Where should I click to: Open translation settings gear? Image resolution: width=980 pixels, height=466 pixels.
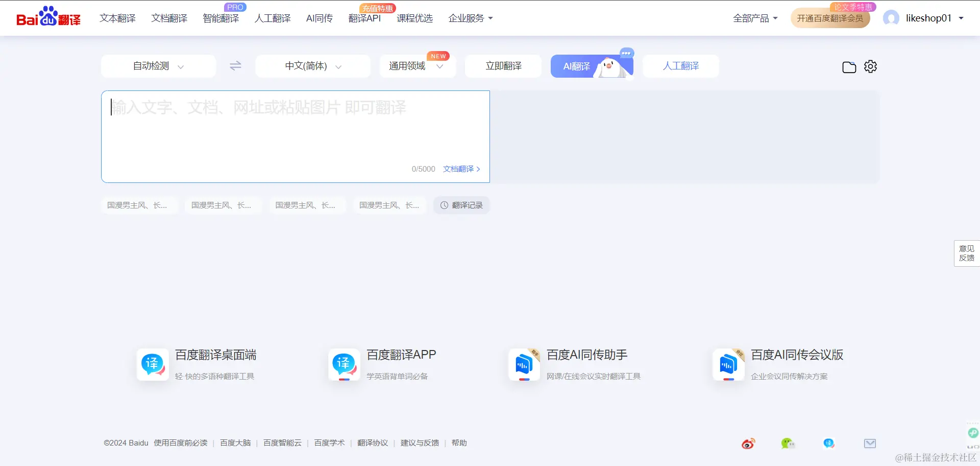click(x=870, y=66)
